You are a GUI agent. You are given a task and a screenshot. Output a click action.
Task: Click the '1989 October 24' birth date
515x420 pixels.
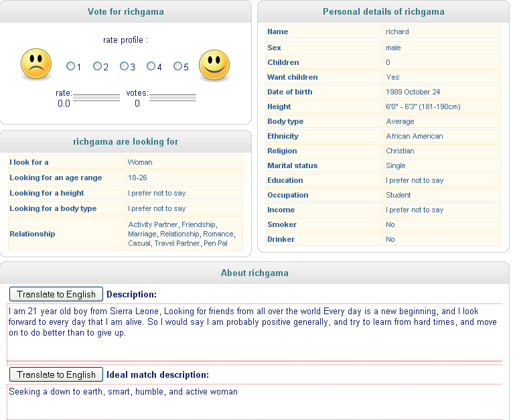coord(413,92)
